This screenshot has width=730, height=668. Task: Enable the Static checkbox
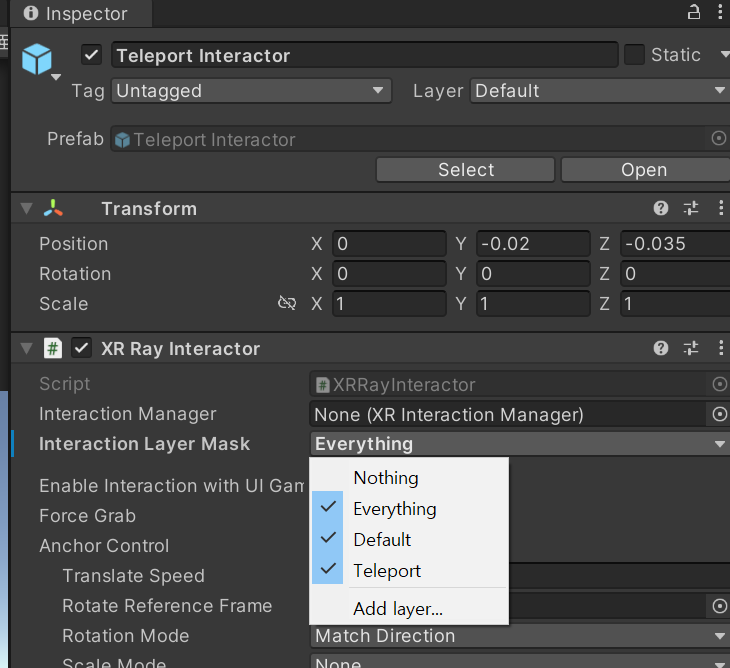click(x=634, y=55)
